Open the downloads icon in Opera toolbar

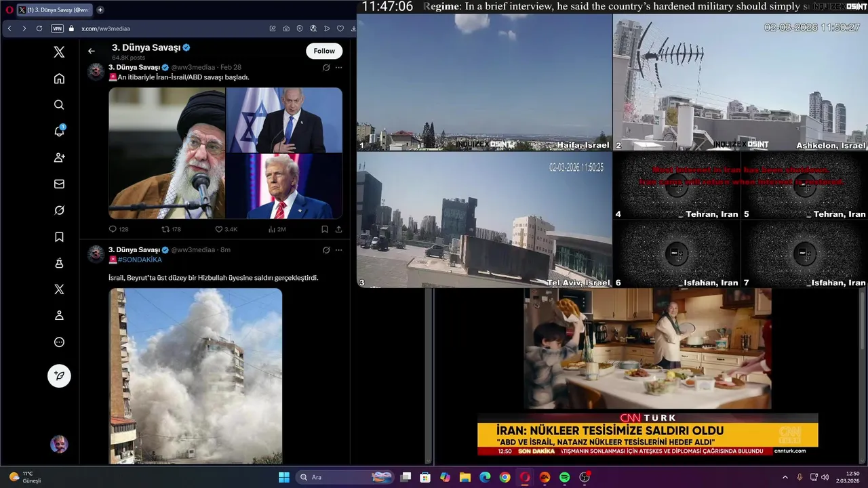pyautogui.click(x=353, y=28)
